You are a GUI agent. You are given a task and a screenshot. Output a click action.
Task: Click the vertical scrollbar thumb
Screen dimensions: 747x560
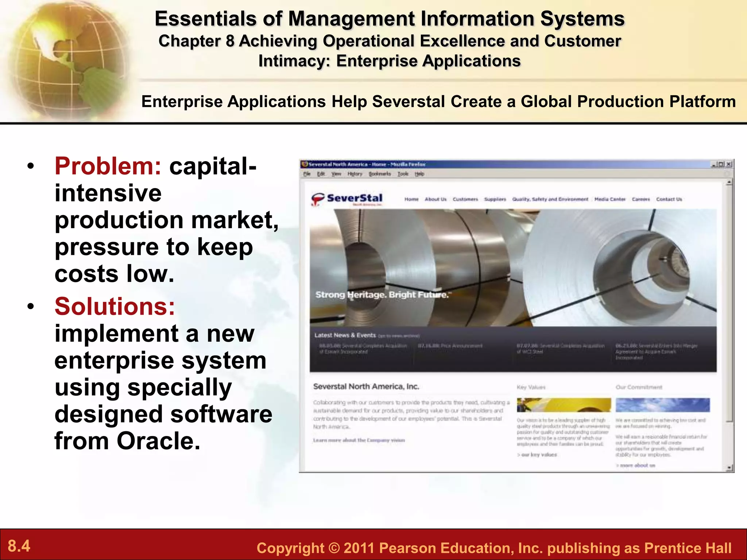(729, 303)
